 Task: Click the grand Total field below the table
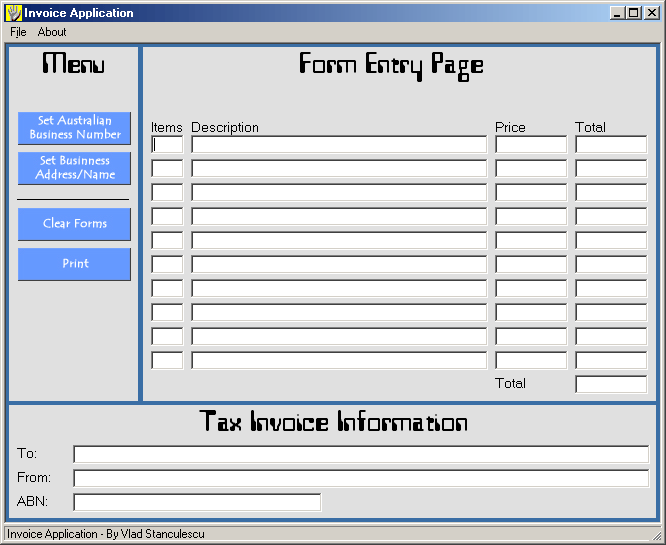[611, 384]
